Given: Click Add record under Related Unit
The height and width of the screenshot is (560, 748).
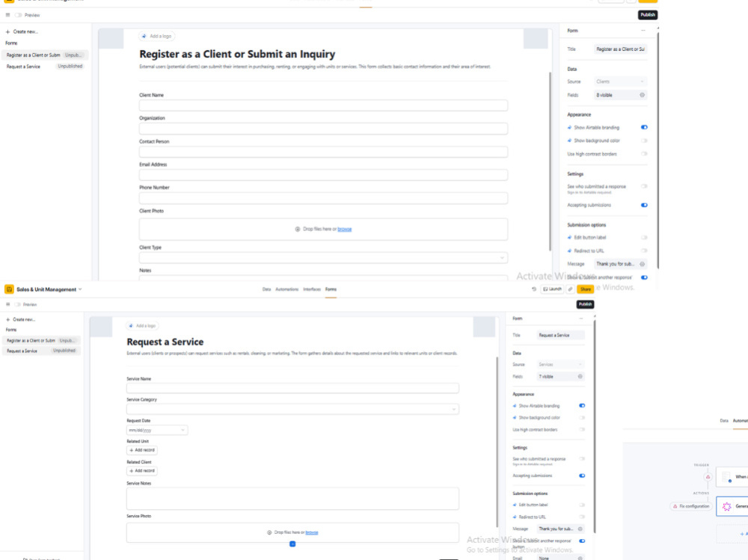Looking at the screenshot, I should pyautogui.click(x=142, y=450).
